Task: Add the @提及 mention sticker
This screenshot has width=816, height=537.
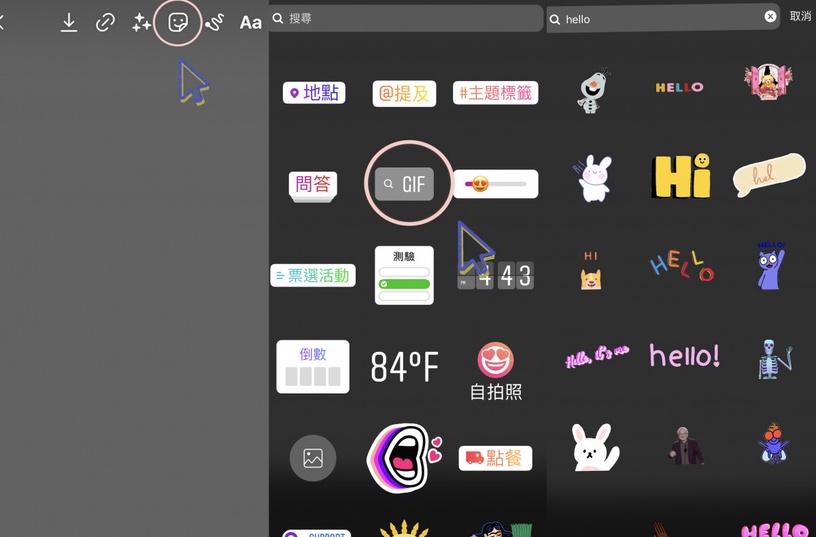Action: pos(404,94)
